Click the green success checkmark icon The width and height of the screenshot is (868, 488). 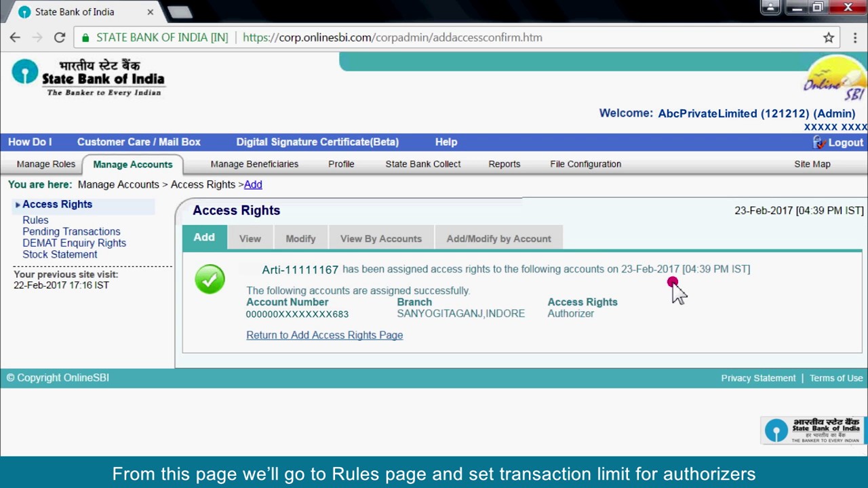[x=210, y=279]
